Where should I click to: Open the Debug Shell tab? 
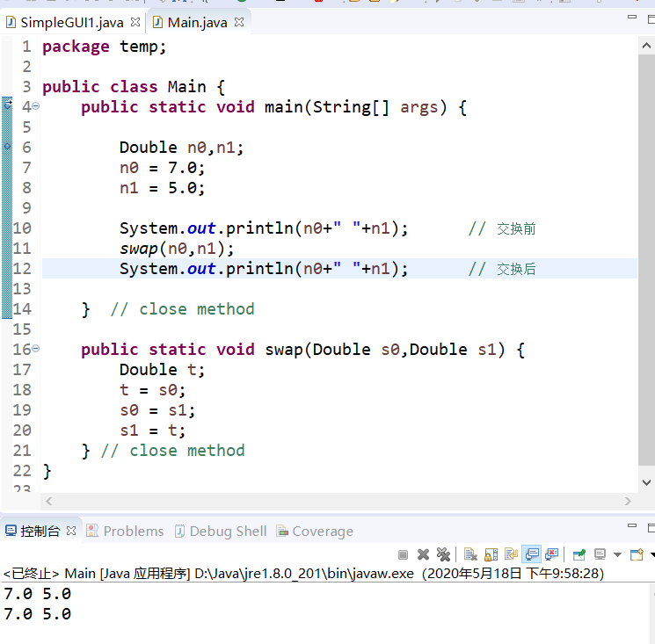[228, 531]
